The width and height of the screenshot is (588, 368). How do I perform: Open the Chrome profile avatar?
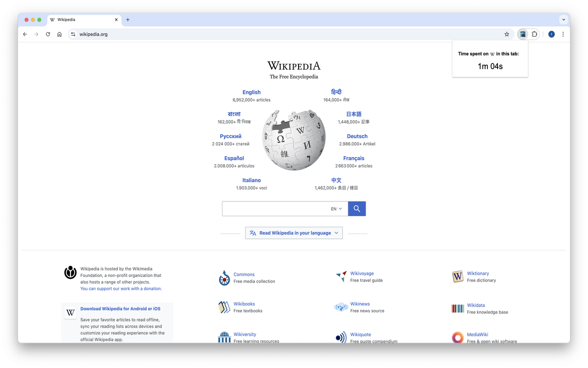pos(551,34)
